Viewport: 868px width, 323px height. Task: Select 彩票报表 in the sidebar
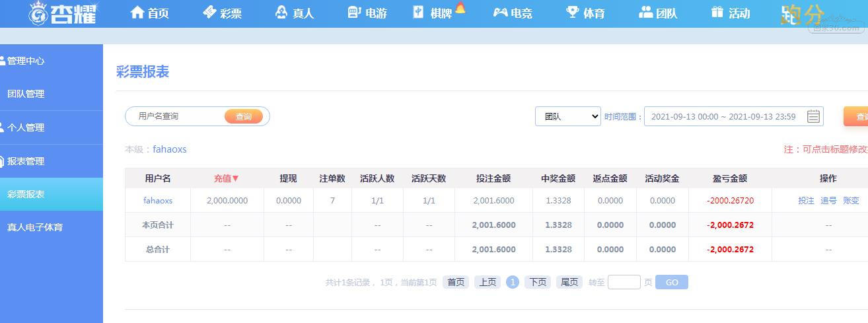click(52, 194)
